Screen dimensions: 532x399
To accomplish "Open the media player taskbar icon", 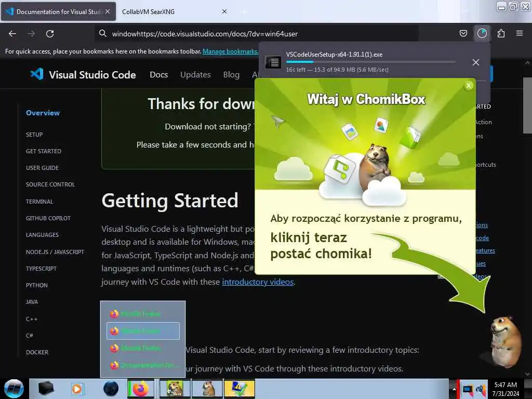I will [77, 389].
